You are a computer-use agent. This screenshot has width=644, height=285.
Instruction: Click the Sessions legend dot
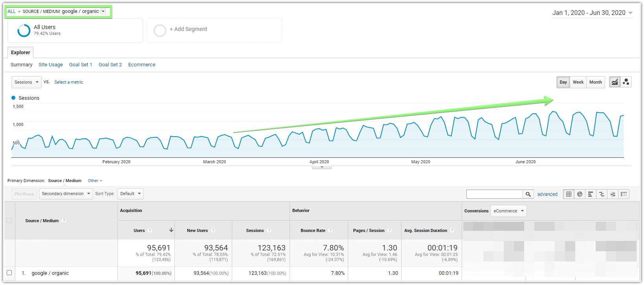pyautogui.click(x=13, y=98)
